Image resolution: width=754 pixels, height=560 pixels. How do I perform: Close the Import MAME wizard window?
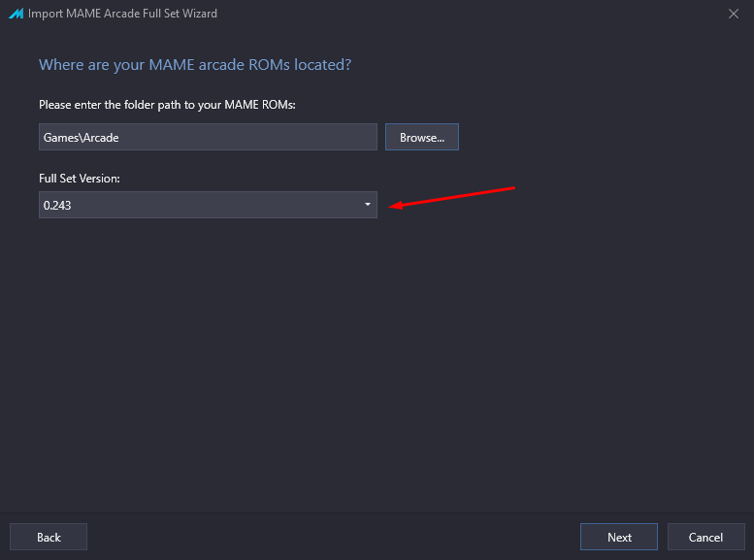[x=734, y=14]
